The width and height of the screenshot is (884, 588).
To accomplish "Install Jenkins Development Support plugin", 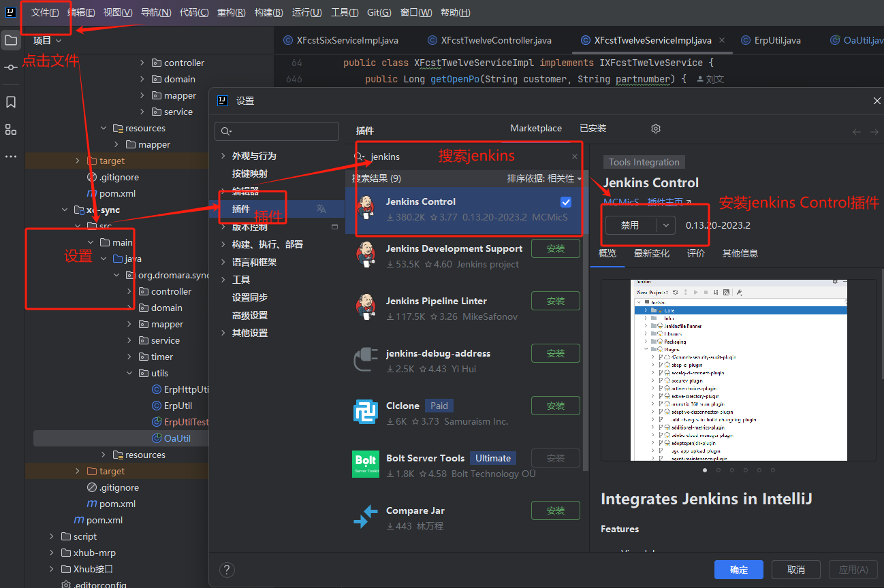I will (x=555, y=249).
